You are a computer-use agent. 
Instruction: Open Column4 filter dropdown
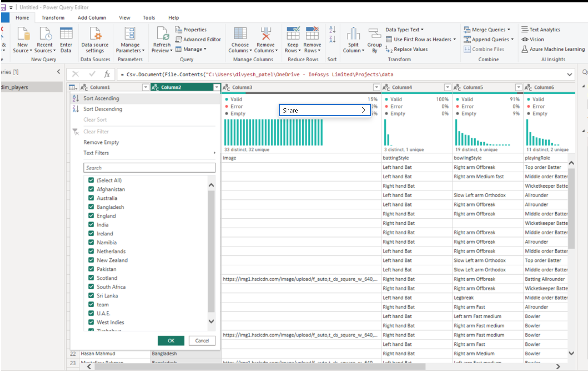448,87
